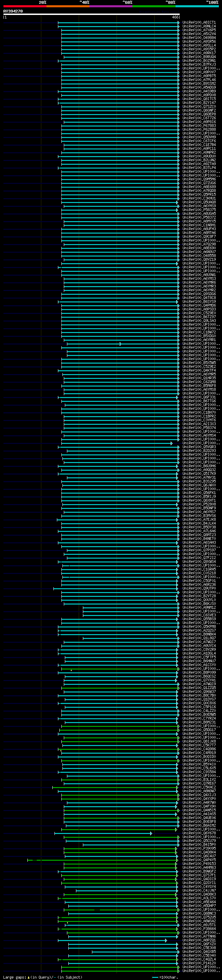222x980 pixels.
Task: Click the query label AV394270
Action: (13, 11)
